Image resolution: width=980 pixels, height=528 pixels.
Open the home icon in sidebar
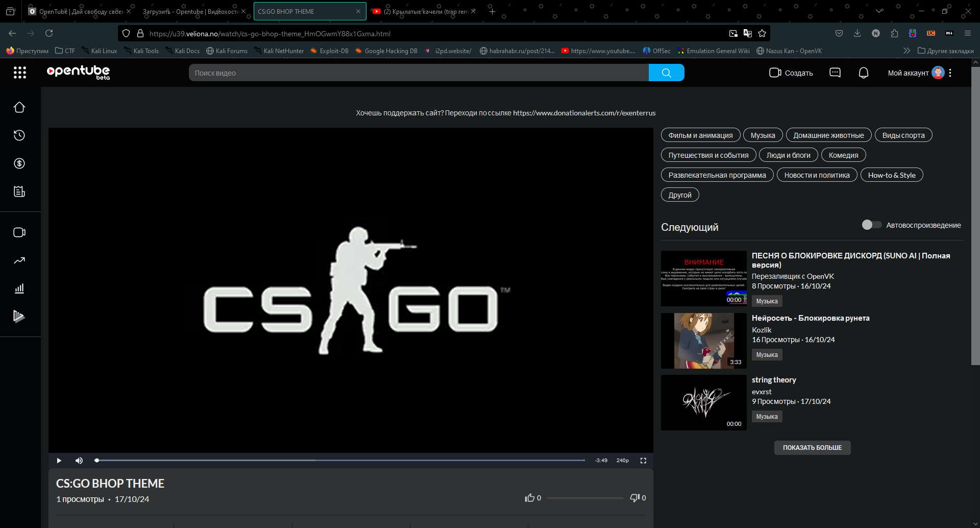[x=19, y=108]
